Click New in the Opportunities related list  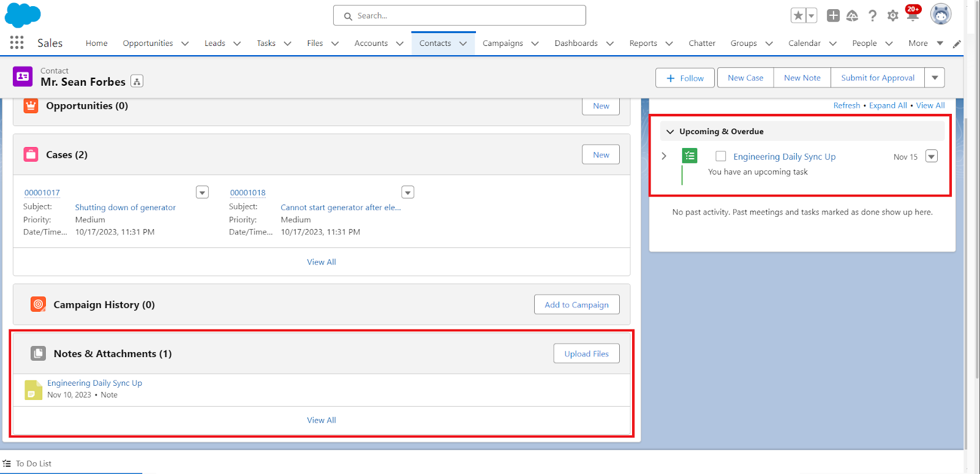point(601,106)
